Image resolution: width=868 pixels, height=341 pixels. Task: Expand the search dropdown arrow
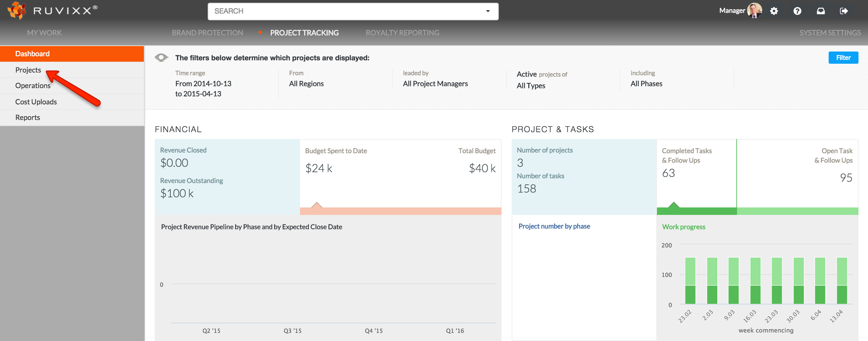coord(488,11)
